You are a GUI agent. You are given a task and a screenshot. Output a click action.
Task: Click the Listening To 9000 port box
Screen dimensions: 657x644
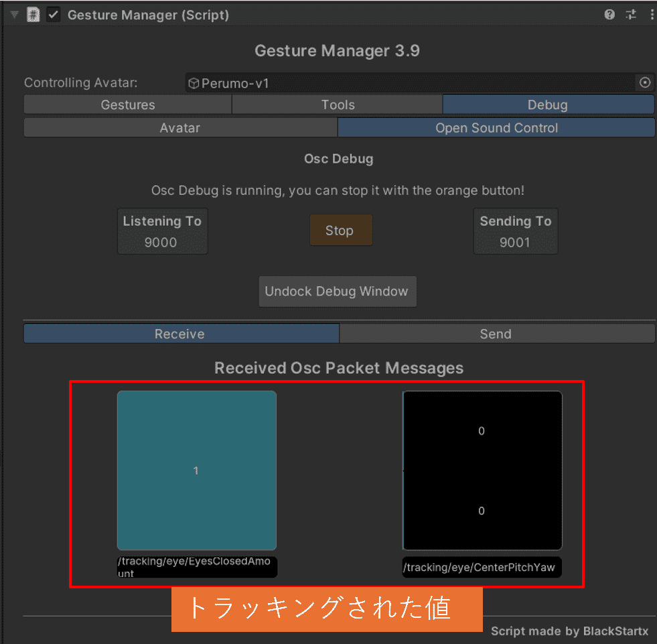[162, 231]
